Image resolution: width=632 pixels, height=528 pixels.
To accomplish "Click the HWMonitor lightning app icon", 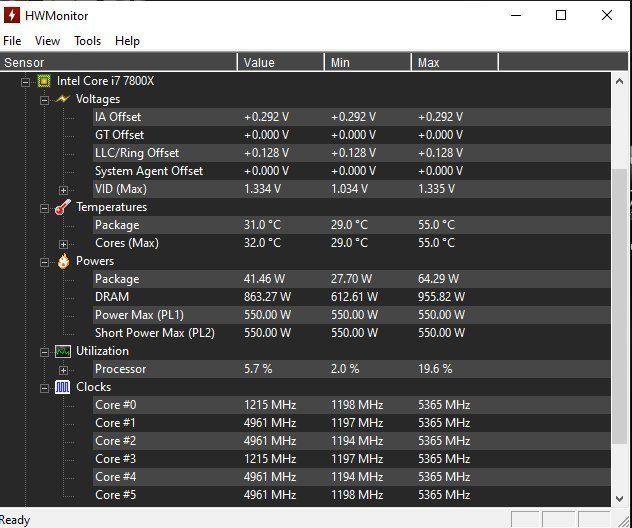I will 13,16.
